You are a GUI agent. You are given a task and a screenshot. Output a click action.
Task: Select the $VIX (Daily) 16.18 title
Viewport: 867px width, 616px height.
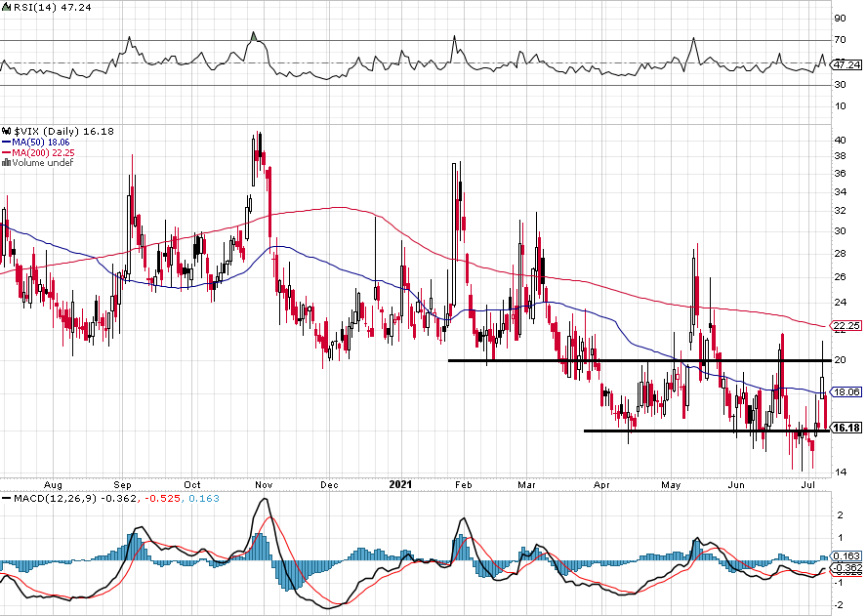coord(64,131)
